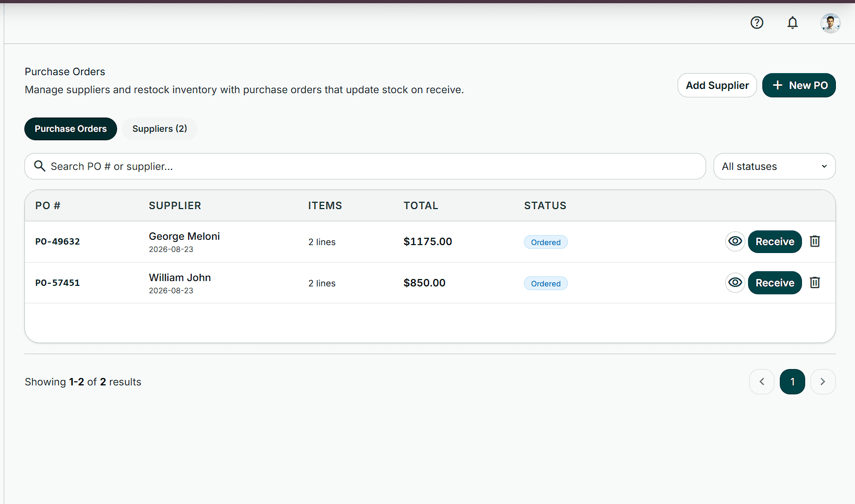Click supplier name George Meloni

click(184, 236)
